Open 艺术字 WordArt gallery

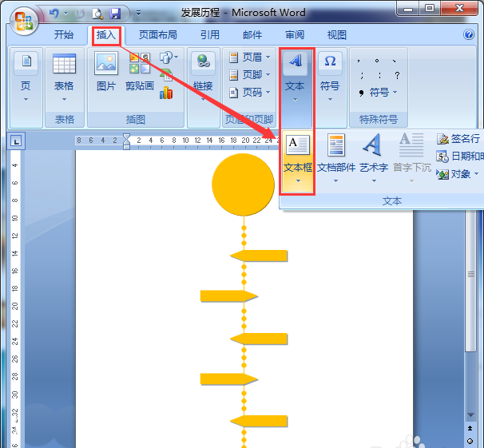pyautogui.click(x=374, y=158)
